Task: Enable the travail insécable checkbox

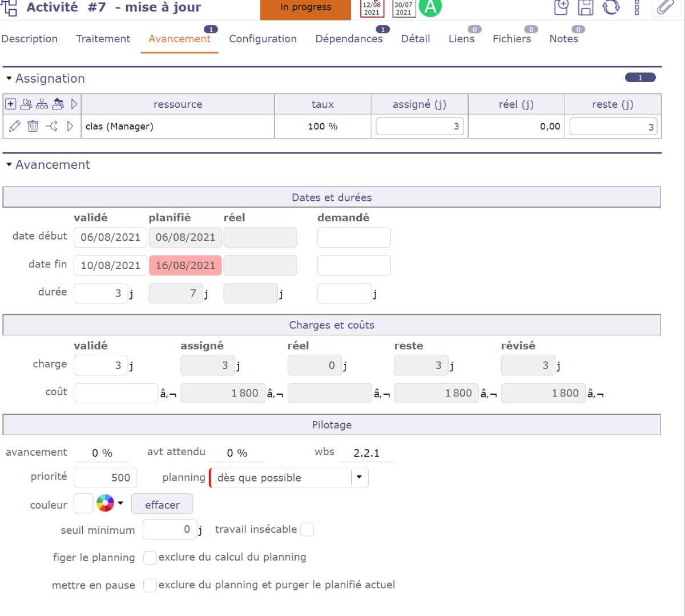Action: coord(307,530)
